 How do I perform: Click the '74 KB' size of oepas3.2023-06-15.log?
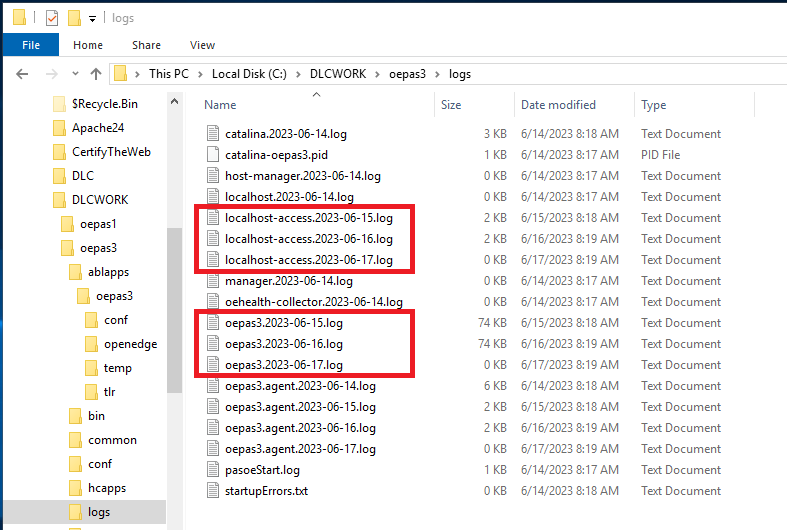click(x=492, y=323)
